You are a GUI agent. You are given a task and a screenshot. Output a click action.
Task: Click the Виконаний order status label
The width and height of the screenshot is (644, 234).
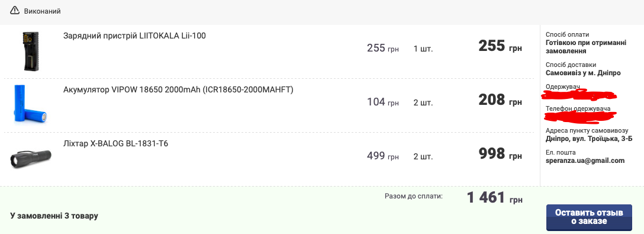(x=42, y=11)
